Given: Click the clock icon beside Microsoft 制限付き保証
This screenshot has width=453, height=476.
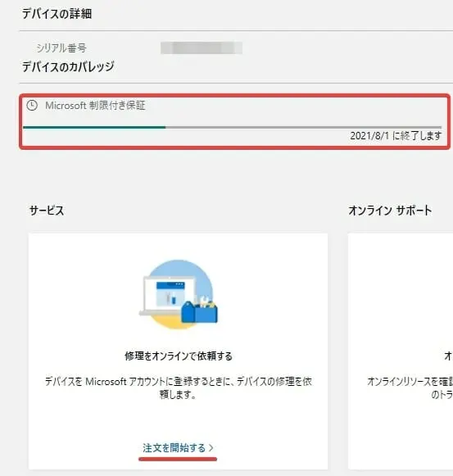Looking at the screenshot, I should [x=32, y=106].
